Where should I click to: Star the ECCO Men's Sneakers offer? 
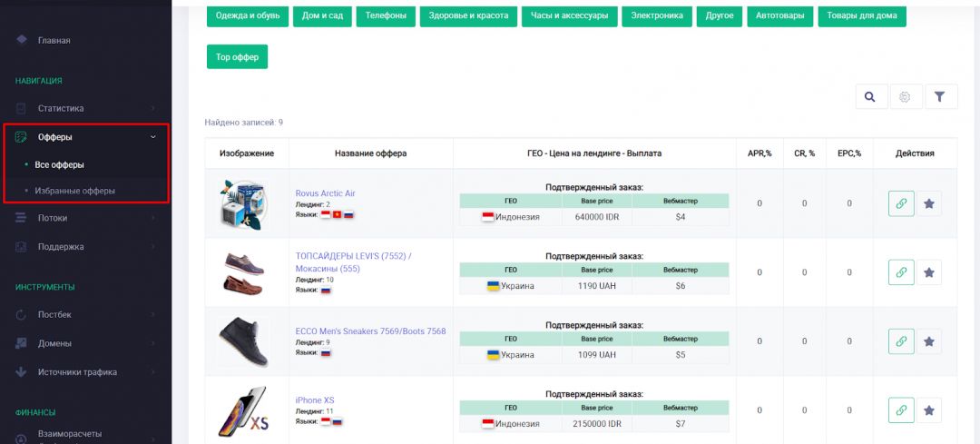(929, 341)
